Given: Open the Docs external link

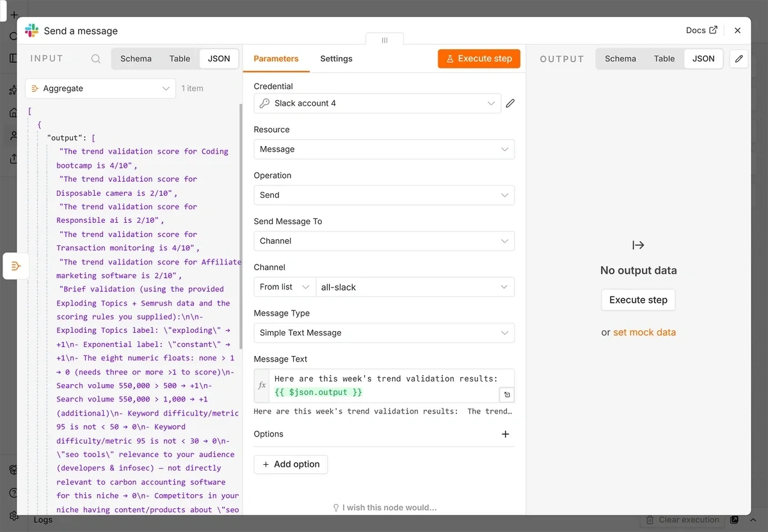Looking at the screenshot, I should [x=701, y=30].
